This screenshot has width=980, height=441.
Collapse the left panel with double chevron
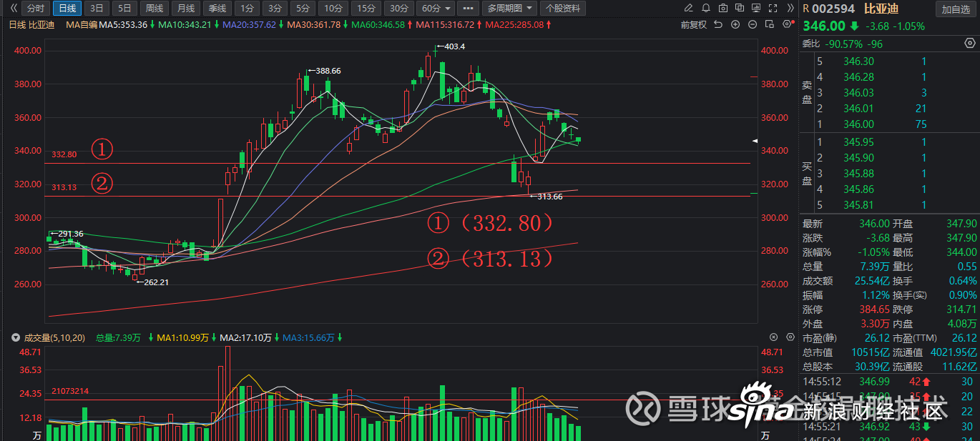(13, 9)
